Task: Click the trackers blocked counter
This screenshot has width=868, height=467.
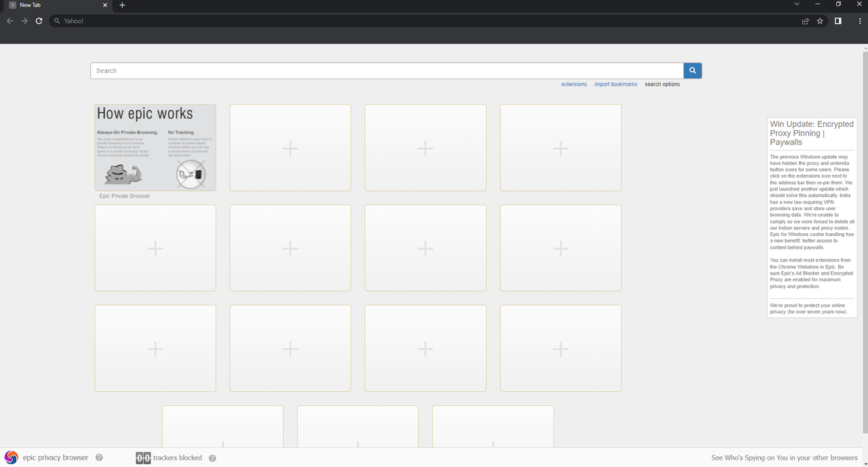Action: click(143, 458)
